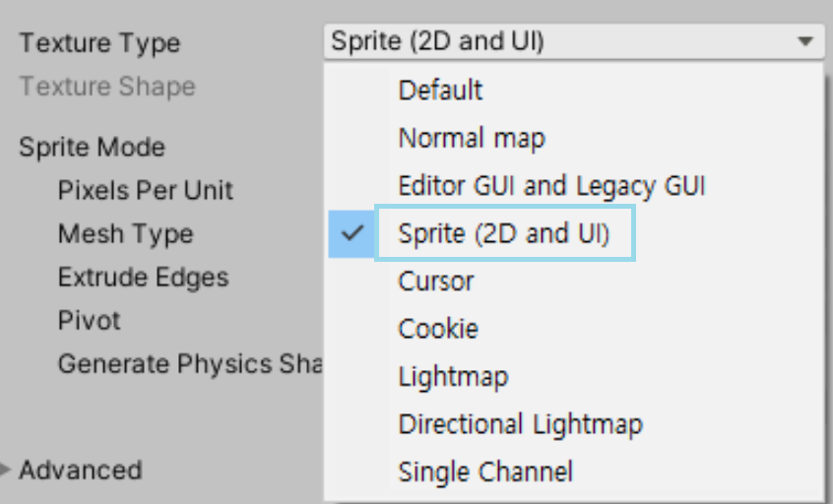Select the Pixels Per Unit label
The image size is (833, 504).
[x=145, y=191]
